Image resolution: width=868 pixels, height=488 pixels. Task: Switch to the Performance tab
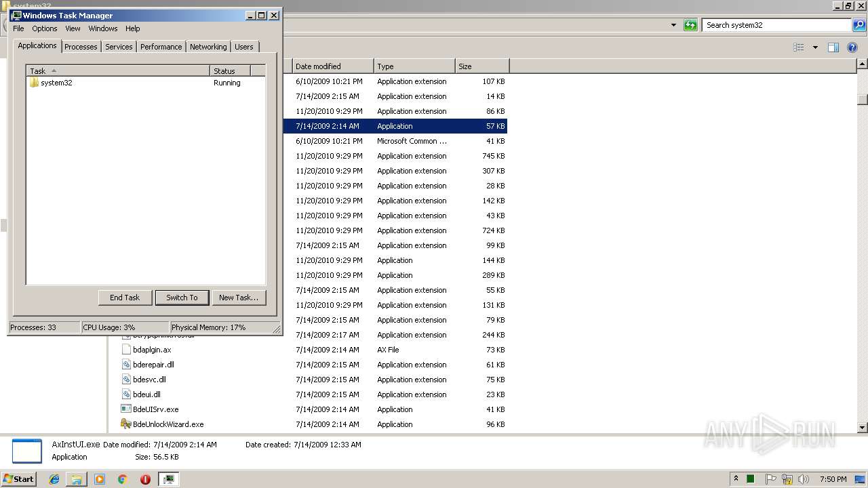161,47
